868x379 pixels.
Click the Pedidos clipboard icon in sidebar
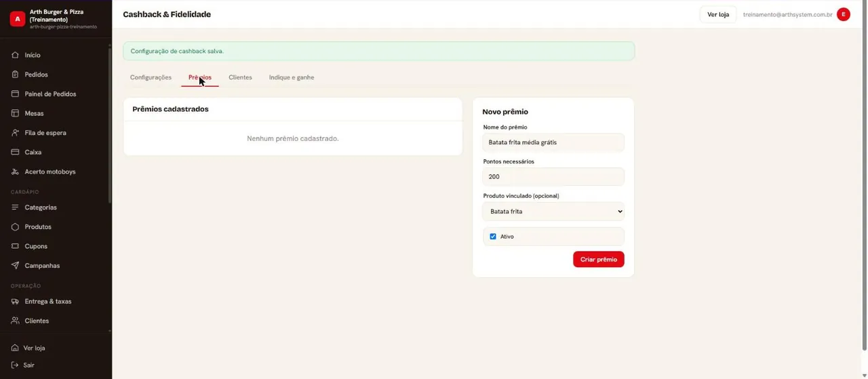tap(15, 75)
